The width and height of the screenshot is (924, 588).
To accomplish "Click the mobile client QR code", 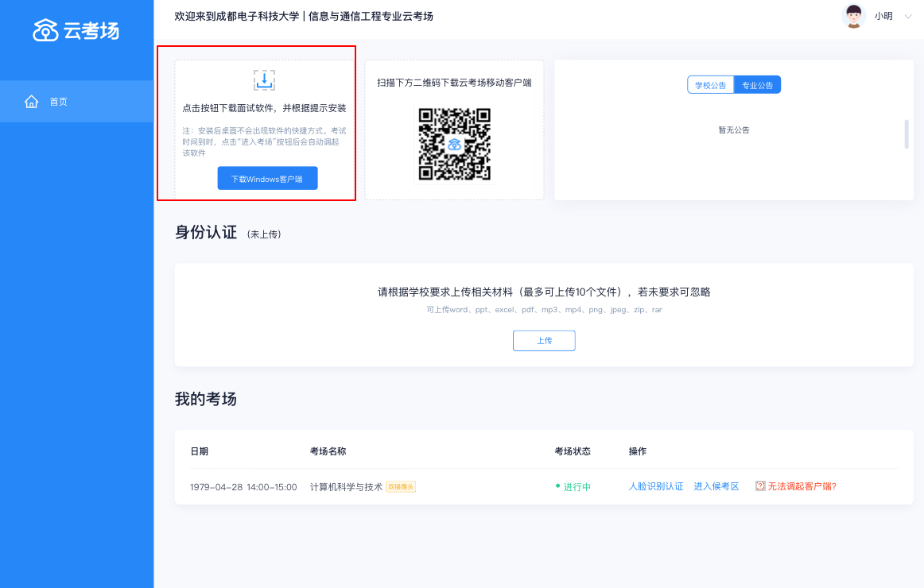I will (455, 144).
